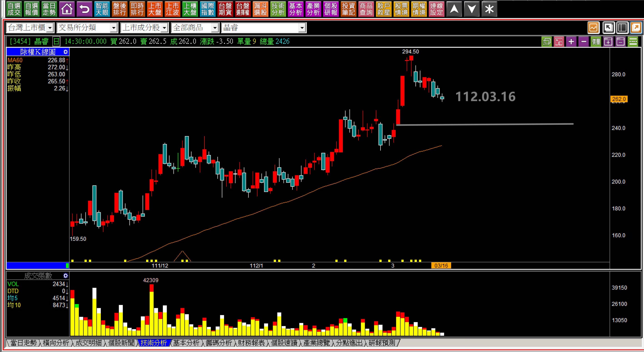Click the purple back arrow icon
Screen dimensions: 644x352
85,10
